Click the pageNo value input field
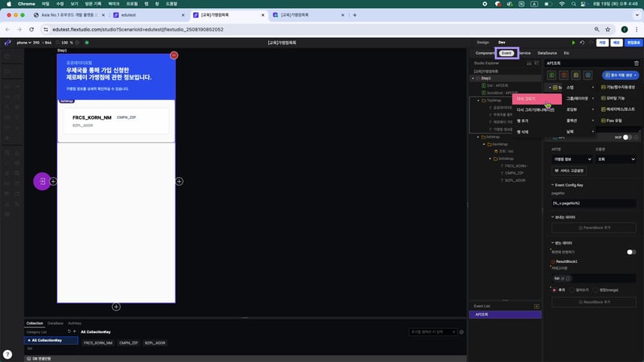The height and width of the screenshot is (362, 644). (594, 203)
